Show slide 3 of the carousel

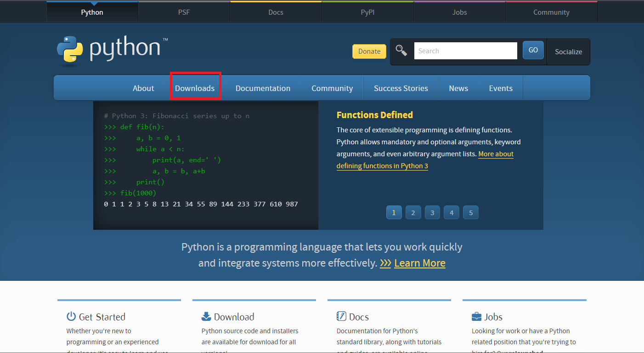[x=432, y=212]
